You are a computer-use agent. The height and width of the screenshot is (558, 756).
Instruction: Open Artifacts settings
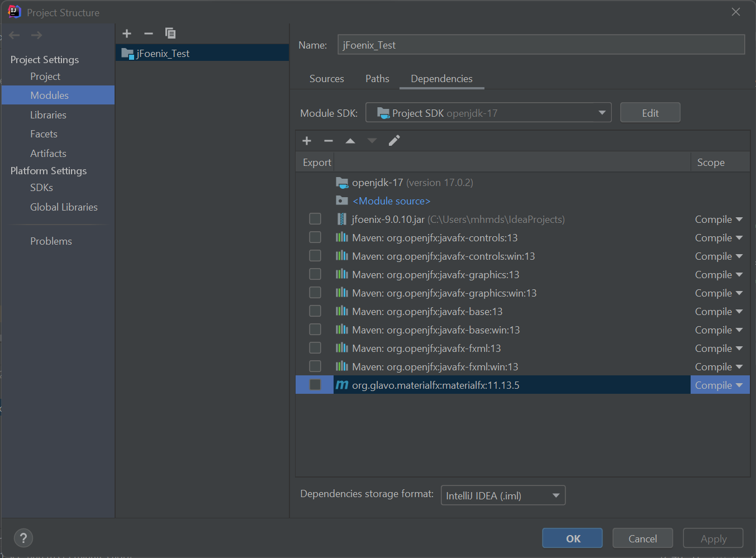click(48, 154)
